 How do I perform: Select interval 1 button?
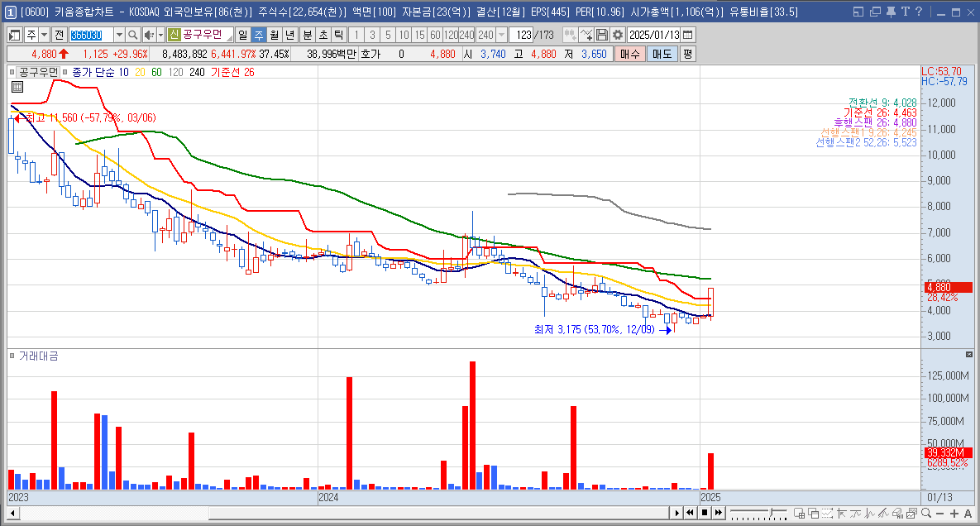click(356, 35)
